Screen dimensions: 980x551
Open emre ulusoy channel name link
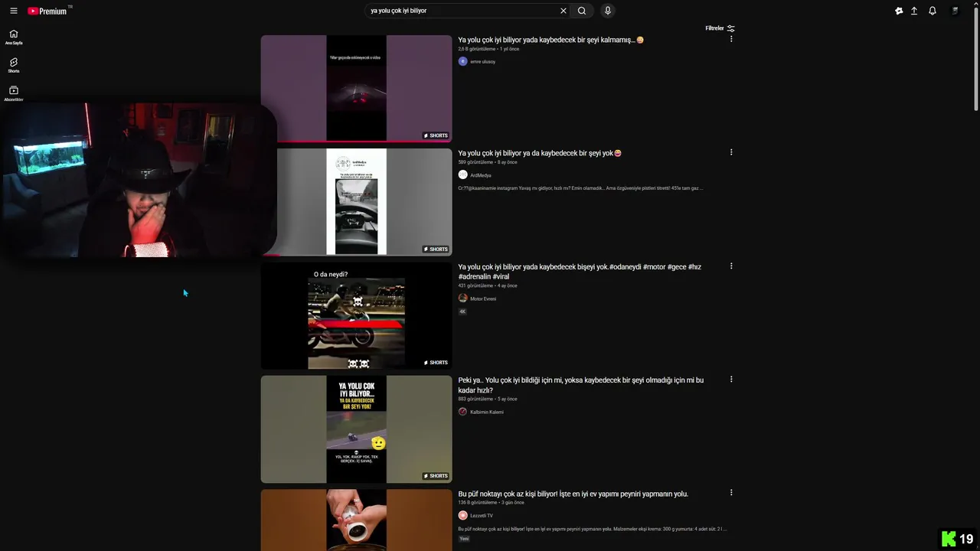pyautogui.click(x=482, y=62)
